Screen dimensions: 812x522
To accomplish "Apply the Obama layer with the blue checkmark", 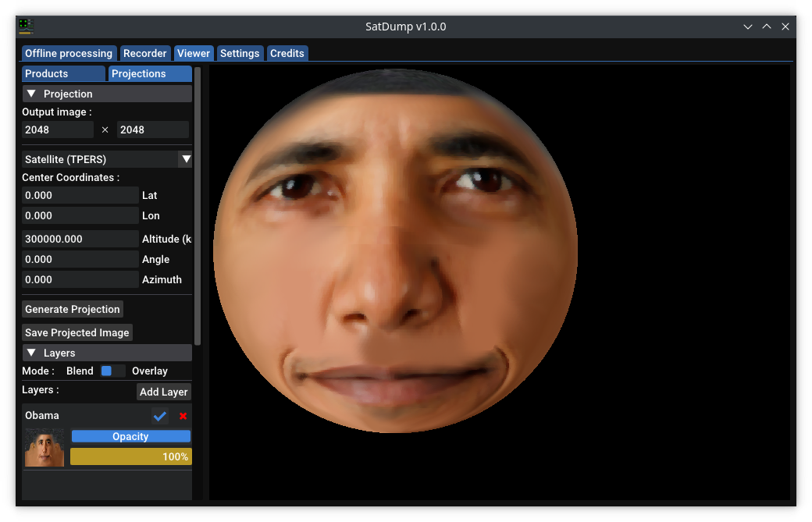I will (x=160, y=416).
